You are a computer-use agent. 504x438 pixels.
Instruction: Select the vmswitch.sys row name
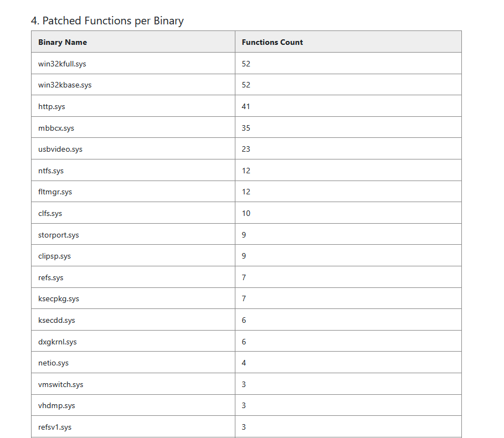click(60, 384)
